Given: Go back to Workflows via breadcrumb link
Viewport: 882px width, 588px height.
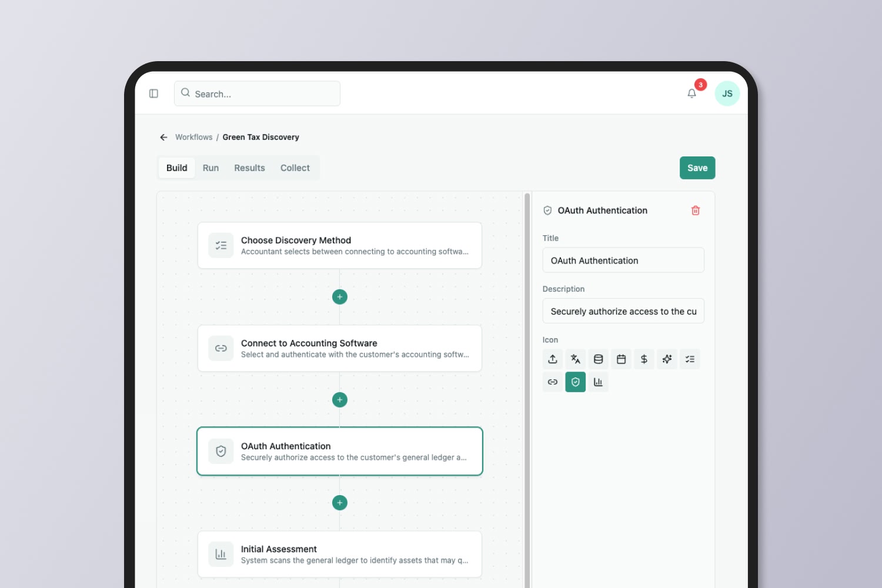Looking at the screenshot, I should (x=193, y=137).
